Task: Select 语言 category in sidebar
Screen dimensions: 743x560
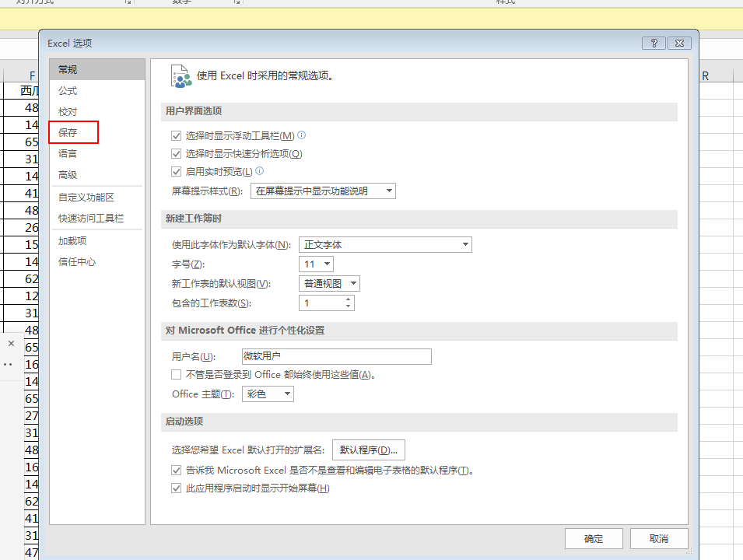Action: click(97, 153)
